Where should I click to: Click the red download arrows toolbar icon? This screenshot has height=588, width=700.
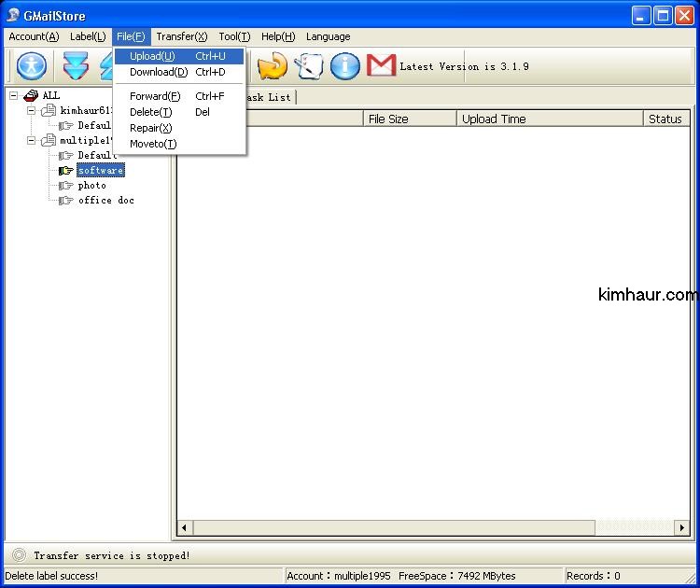[x=76, y=66]
